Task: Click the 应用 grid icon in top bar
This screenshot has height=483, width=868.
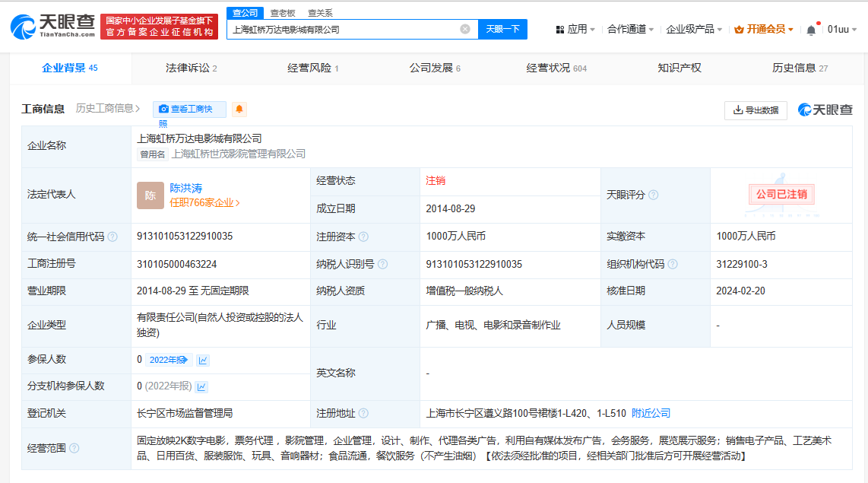Action: pyautogui.click(x=559, y=28)
